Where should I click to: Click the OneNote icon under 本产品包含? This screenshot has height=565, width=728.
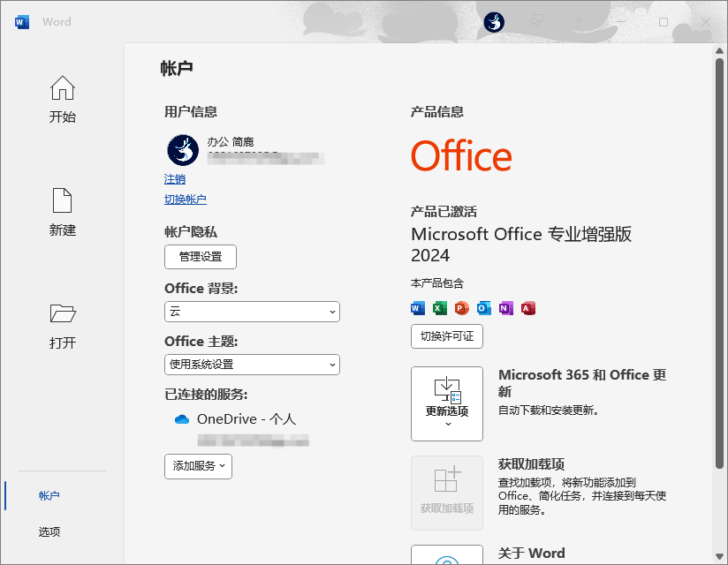coord(505,308)
